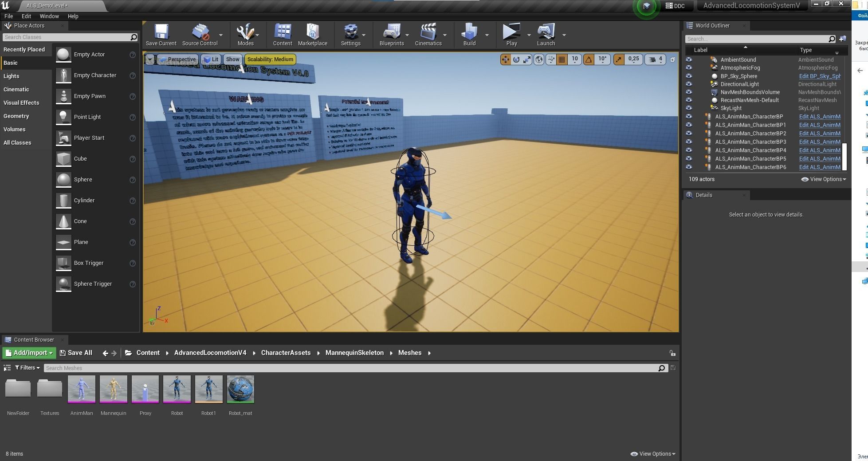
Task: Click World Outliner vertical scrollbar
Action: (844, 157)
